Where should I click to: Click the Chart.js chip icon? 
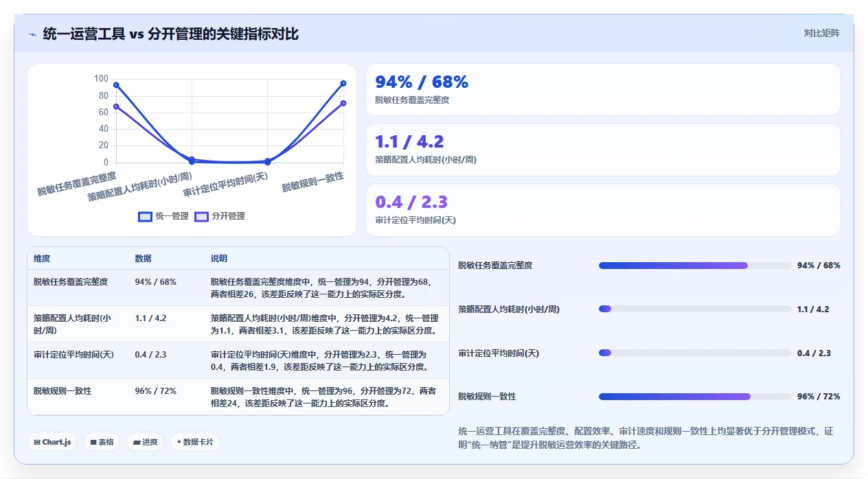point(37,443)
